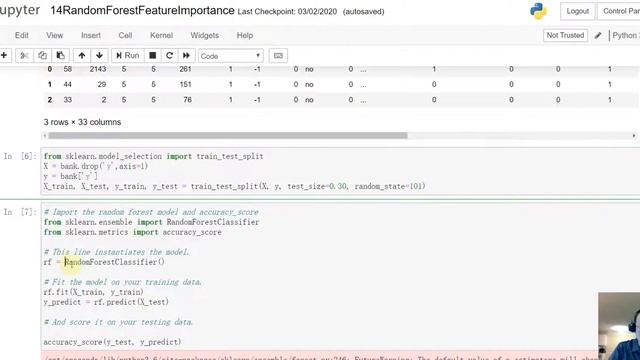Open the Help menu

point(245,36)
